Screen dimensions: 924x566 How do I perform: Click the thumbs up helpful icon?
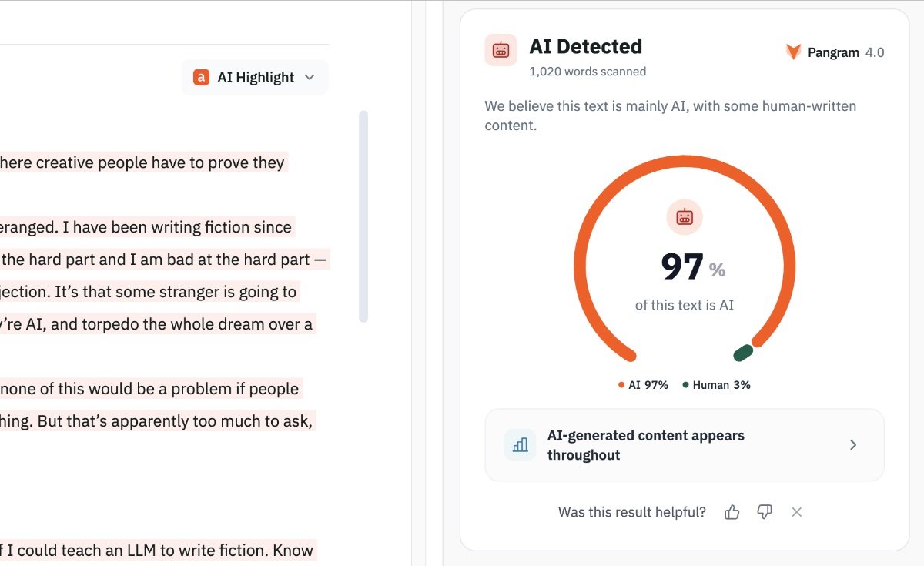[731, 512]
